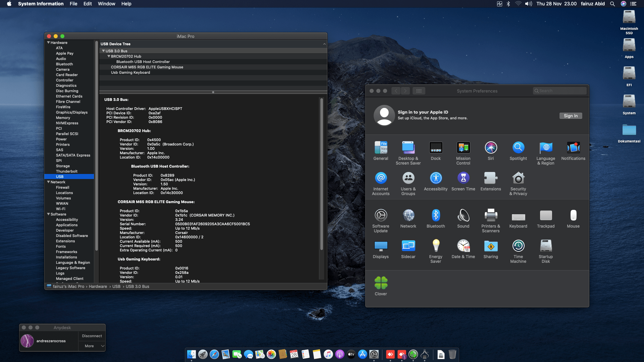
Task: Open the Bluetooth preference pane icon
Action: pyautogui.click(x=436, y=216)
